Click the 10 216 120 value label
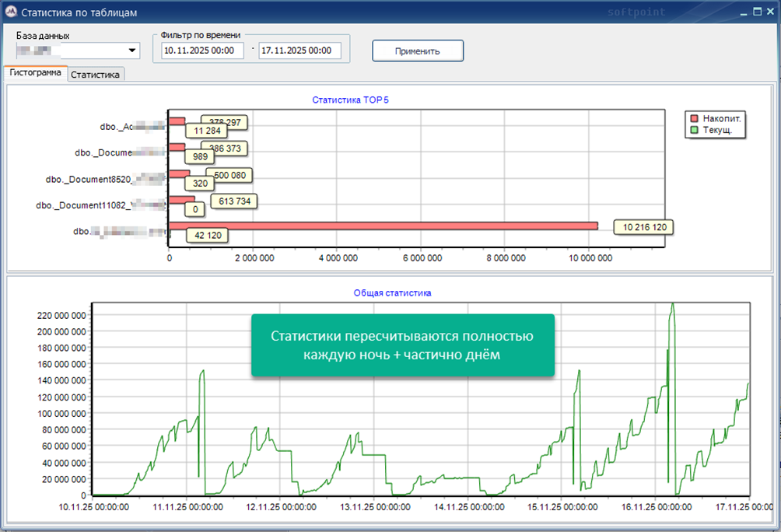This screenshot has width=781, height=532. (643, 227)
